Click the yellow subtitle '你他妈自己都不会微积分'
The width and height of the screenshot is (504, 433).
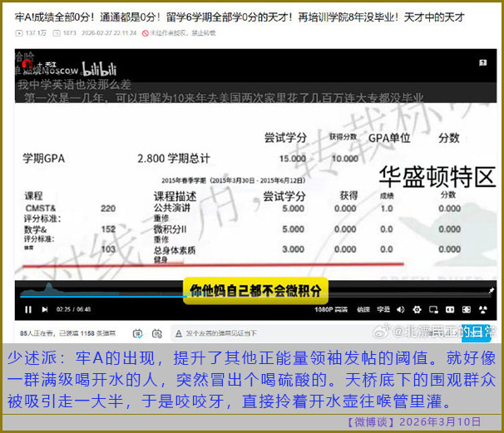[255, 291]
